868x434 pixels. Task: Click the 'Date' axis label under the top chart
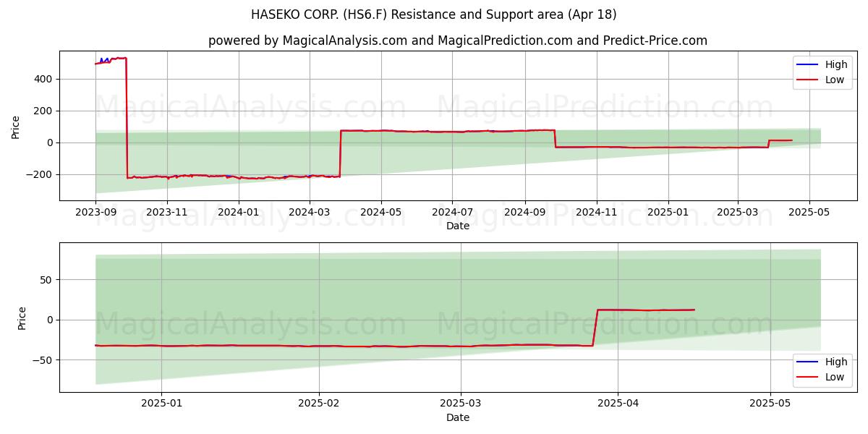(458, 226)
